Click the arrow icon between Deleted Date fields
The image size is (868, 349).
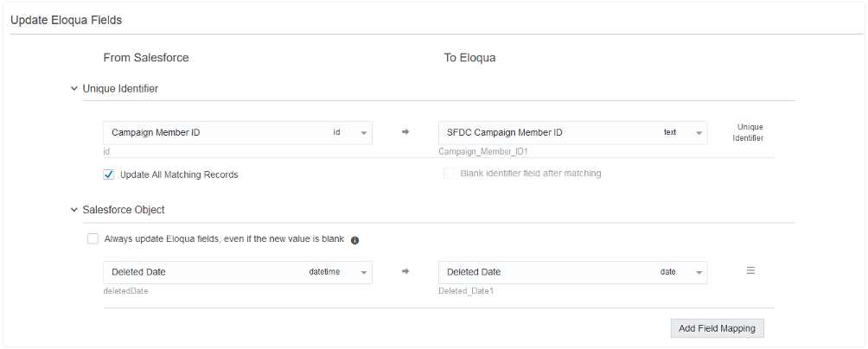click(405, 272)
